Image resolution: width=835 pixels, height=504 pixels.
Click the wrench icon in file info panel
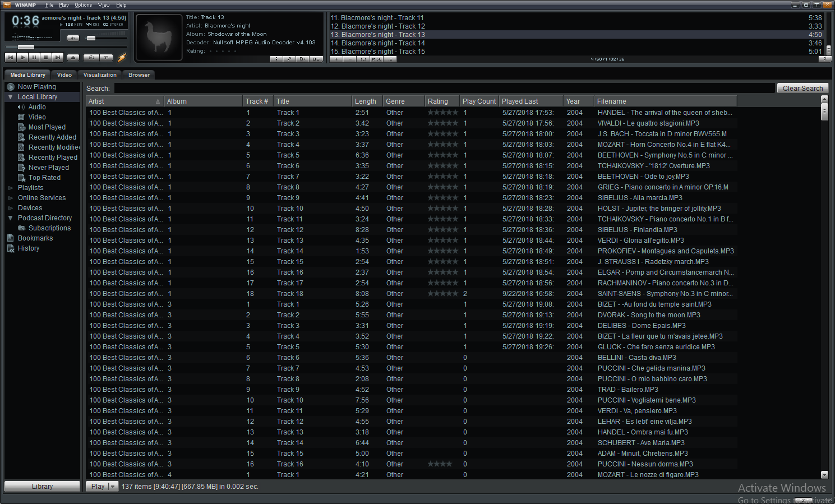tap(289, 59)
